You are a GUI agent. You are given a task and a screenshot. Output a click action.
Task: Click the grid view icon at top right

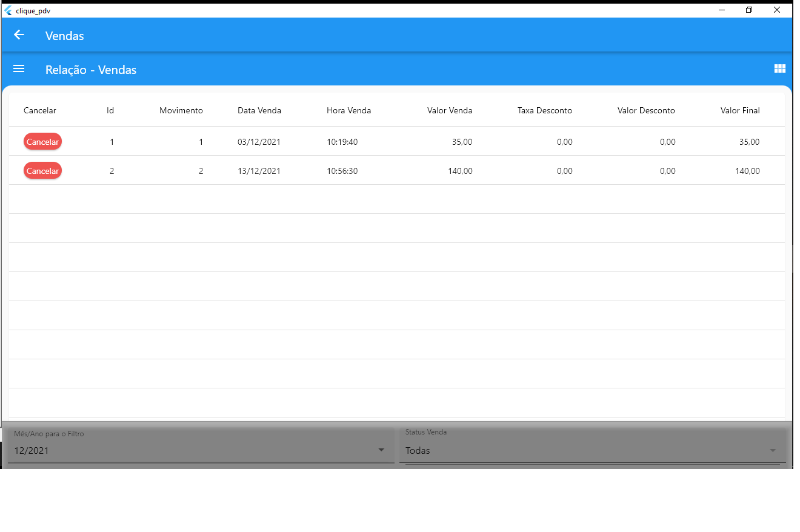(779, 69)
